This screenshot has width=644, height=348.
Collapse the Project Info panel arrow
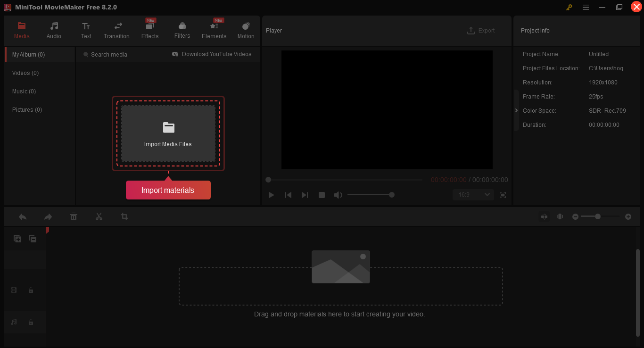click(516, 110)
